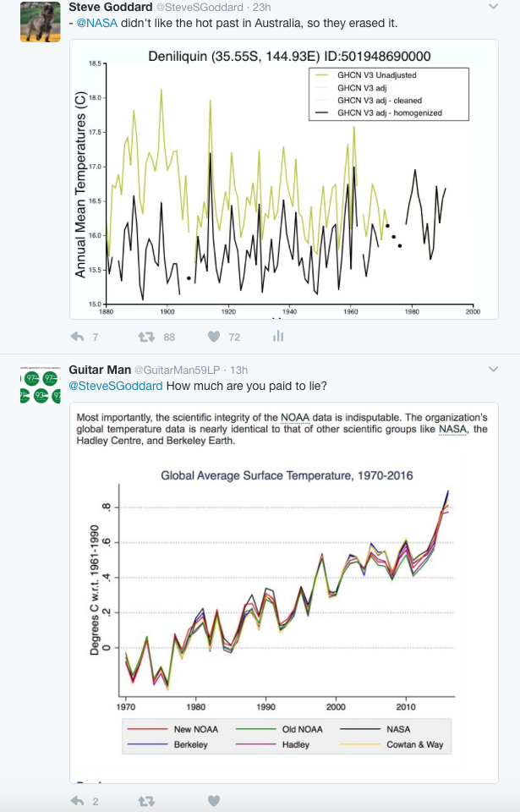Click the Guitar Man display name
The image size is (520, 812).
[x=100, y=370]
